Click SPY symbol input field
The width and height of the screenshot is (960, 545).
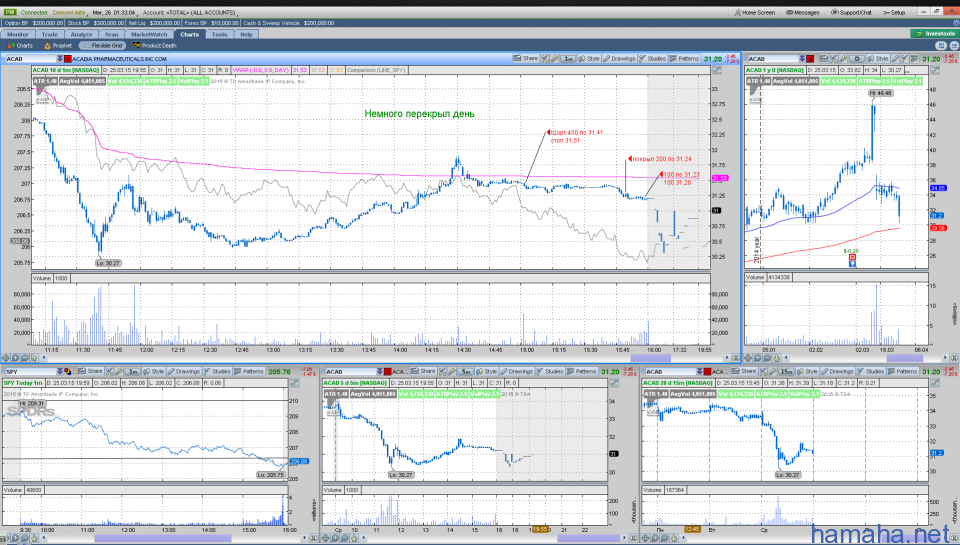29,372
